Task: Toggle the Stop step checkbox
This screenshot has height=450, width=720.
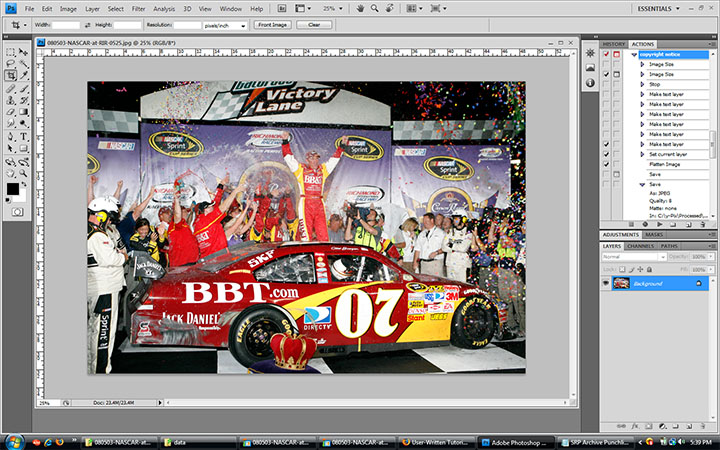Action: pyautogui.click(x=606, y=84)
